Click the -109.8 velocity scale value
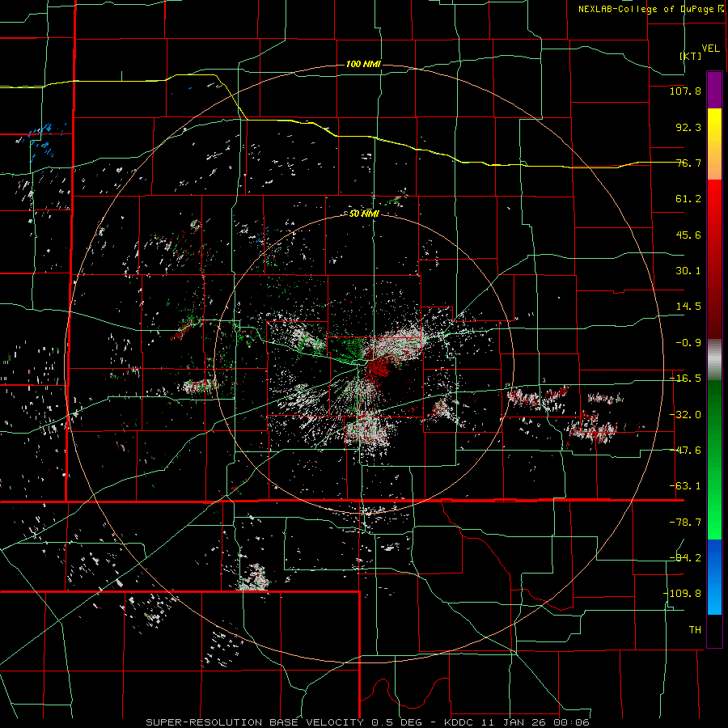728x728 pixels. 682,594
